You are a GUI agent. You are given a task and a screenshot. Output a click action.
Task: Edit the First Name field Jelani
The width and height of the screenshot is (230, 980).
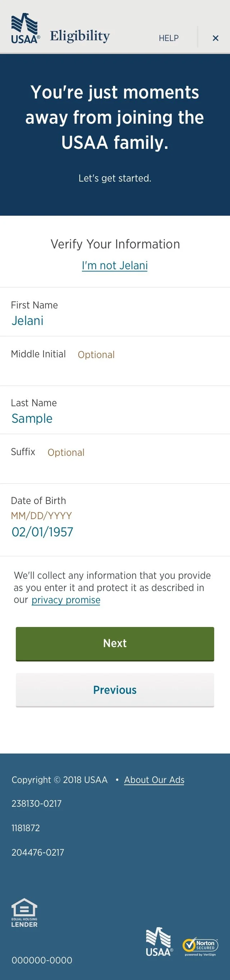115,312
